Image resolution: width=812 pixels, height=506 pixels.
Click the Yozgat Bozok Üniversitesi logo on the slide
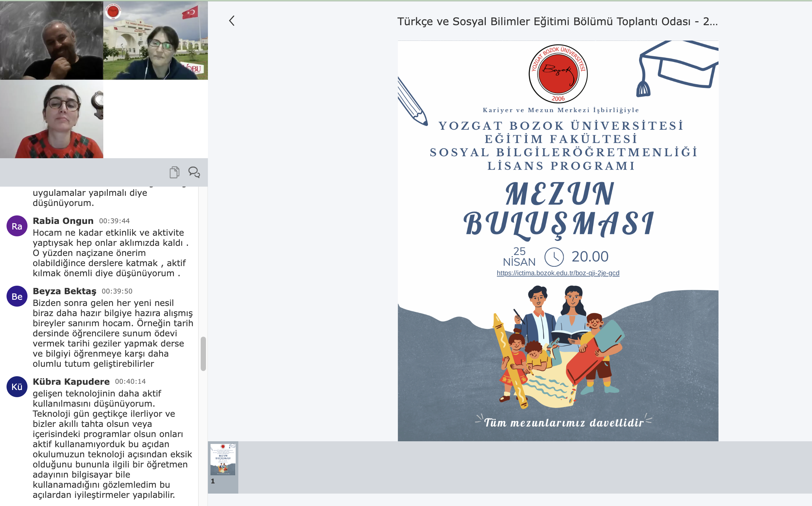(558, 74)
